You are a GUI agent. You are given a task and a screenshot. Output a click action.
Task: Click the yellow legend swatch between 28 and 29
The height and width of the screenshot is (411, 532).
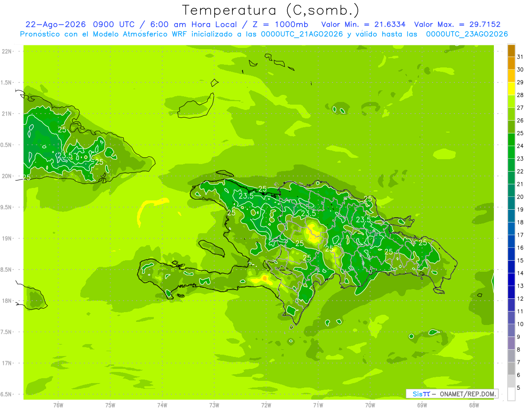512,89
